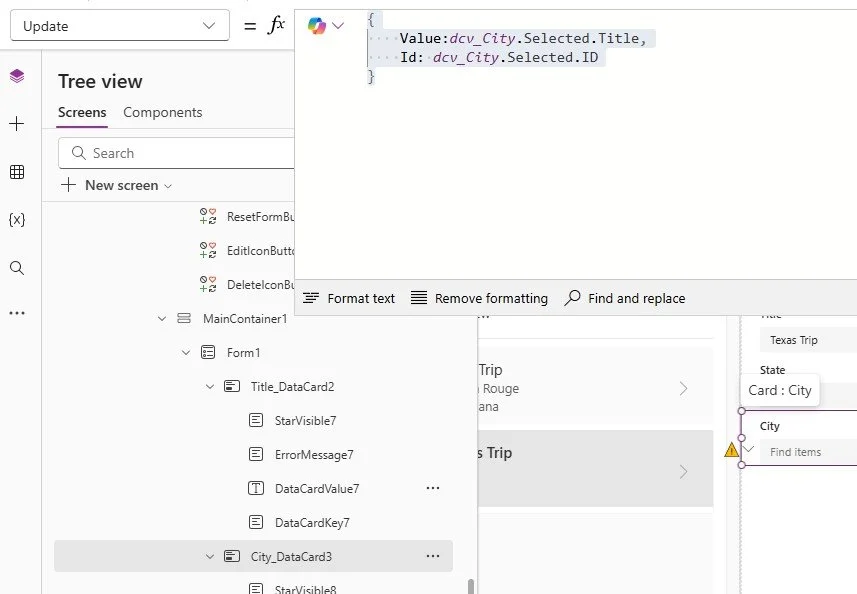Click the ellipsis next to DataCardValue7
857x594 pixels.
[433, 487]
